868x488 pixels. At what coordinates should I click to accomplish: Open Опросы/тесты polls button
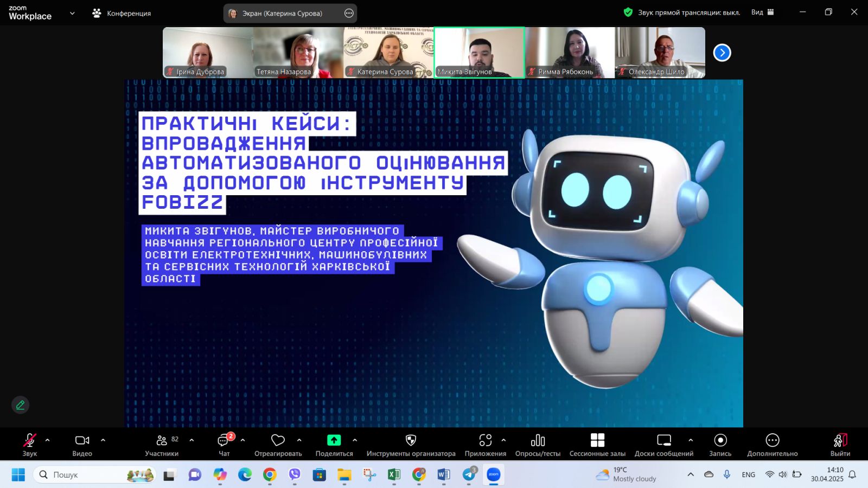coord(538,445)
